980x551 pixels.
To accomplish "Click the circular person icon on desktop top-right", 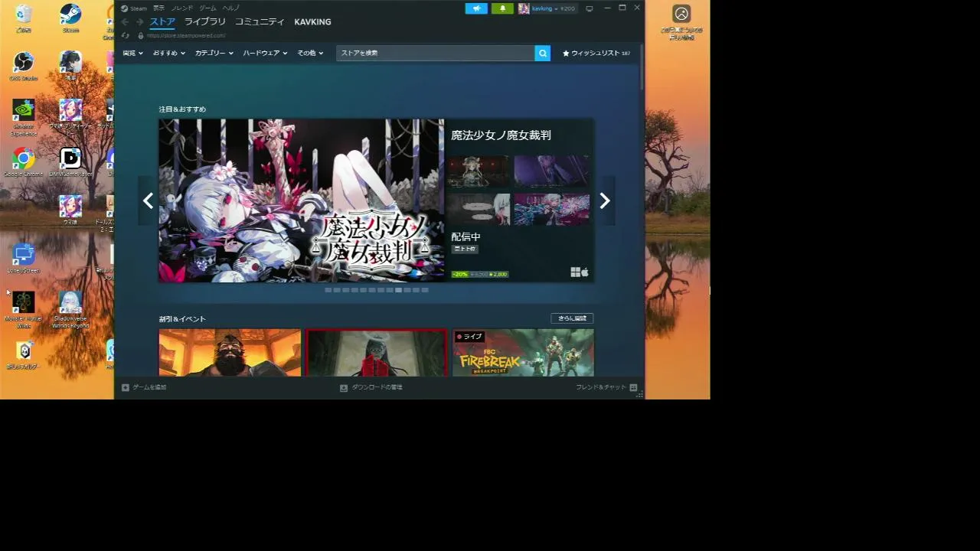I will tap(681, 14).
